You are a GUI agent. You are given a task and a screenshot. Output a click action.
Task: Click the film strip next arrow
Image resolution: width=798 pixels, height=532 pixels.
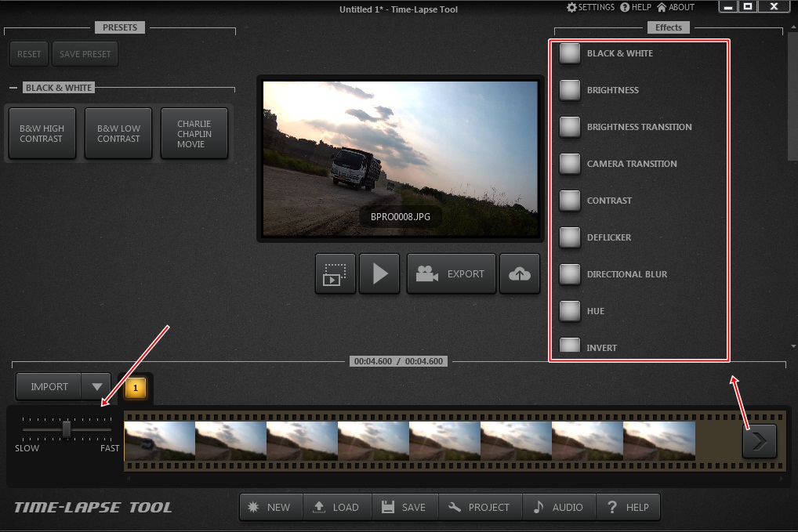(x=760, y=441)
